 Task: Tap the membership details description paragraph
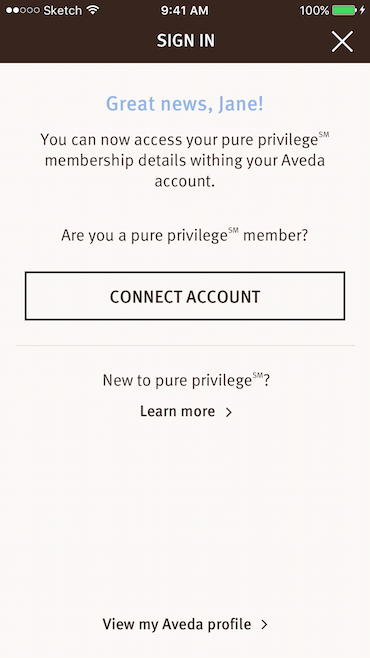pos(185,160)
